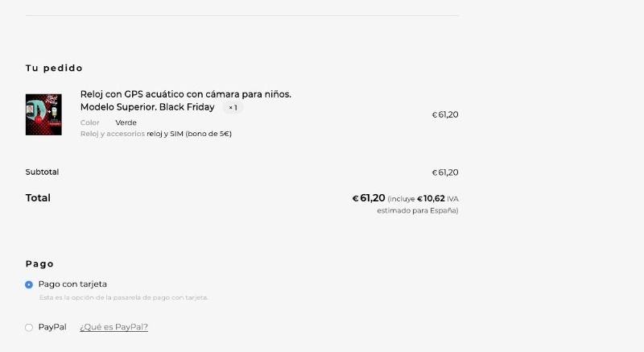Click the reloj y SIM (bono de 5€) text
This screenshot has height=352, width=644.
(x=189, y=134)
